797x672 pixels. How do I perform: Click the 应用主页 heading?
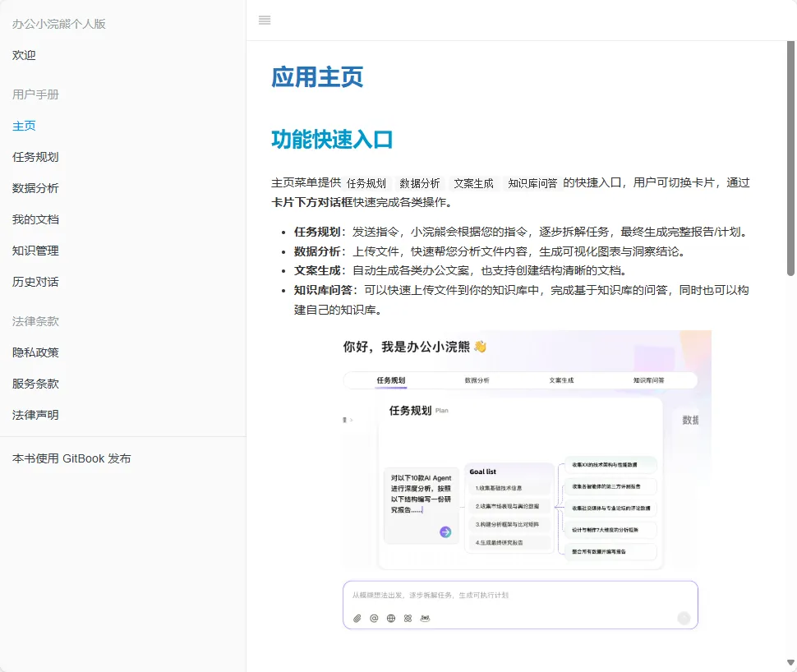click(x=317, y=77)
